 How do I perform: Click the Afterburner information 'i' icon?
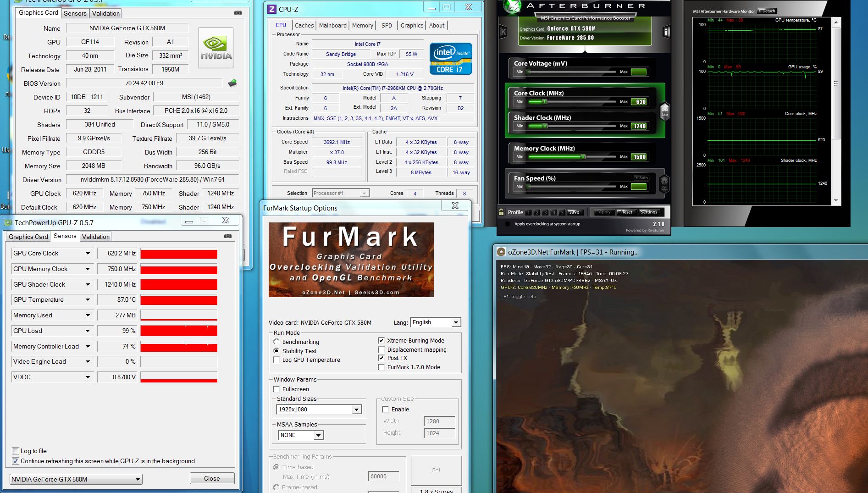coord(666,32)
